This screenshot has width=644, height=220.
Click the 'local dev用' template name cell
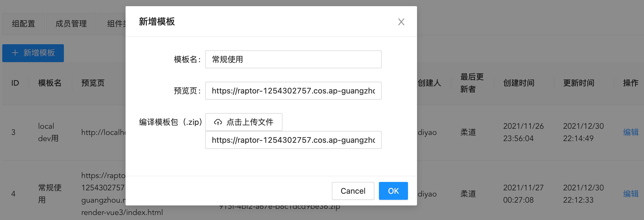point(48,132)
